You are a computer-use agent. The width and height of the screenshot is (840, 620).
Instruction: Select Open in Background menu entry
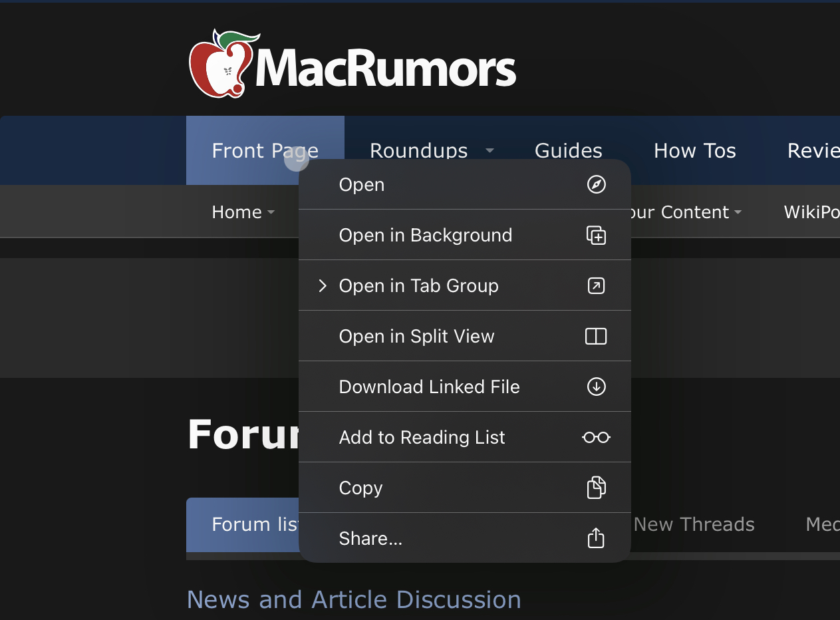click(x=464, y=235)
